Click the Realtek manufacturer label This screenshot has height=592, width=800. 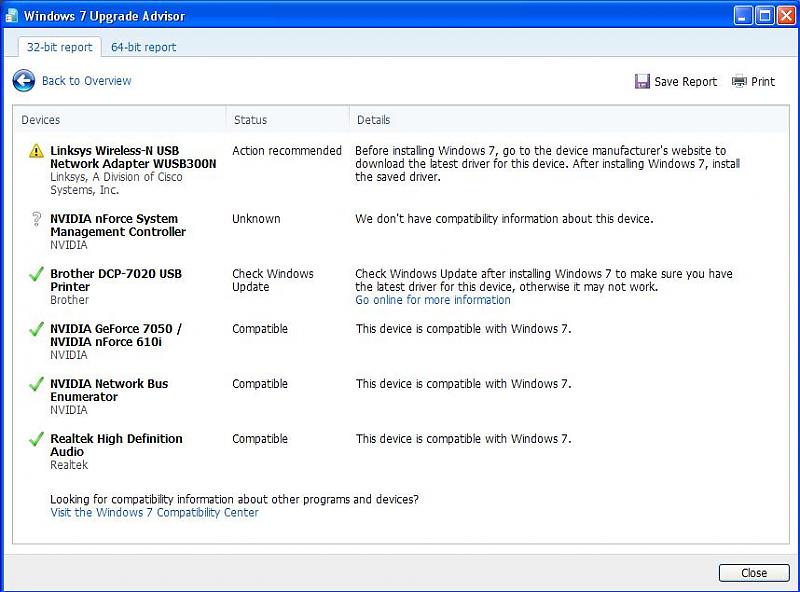tap(69, 465)
